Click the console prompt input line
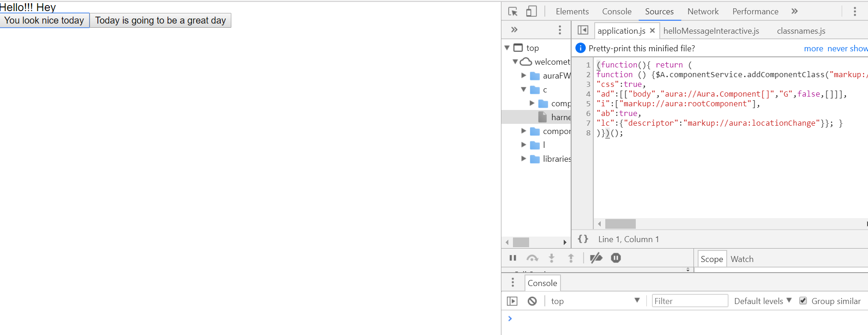This screenshot has width=868, height=335. point(688,318)
